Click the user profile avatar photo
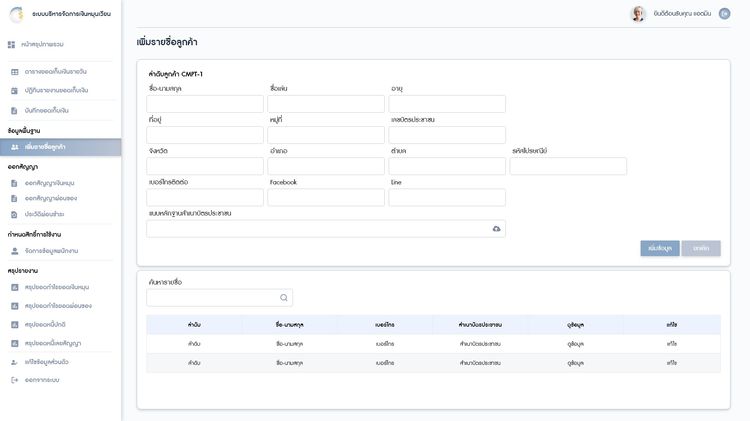The width and height of the screenshot is (750, 421). click(x=637, y=14)
